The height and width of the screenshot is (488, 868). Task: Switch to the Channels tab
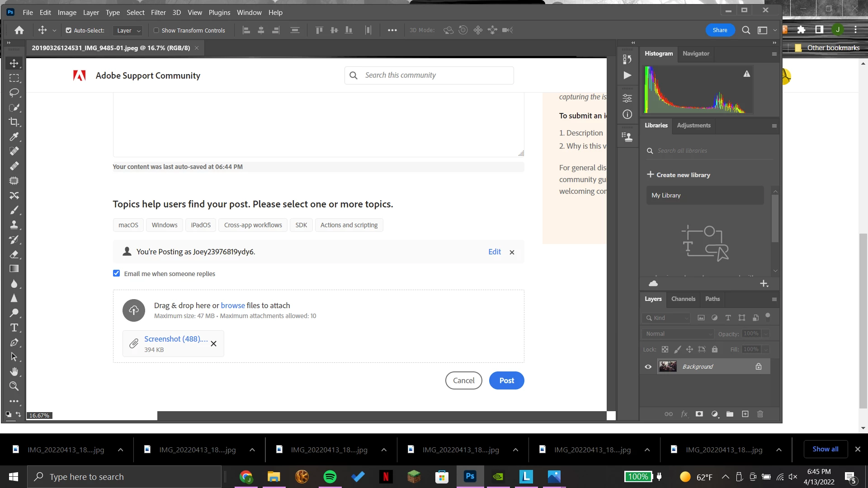(x=683, y=299)
